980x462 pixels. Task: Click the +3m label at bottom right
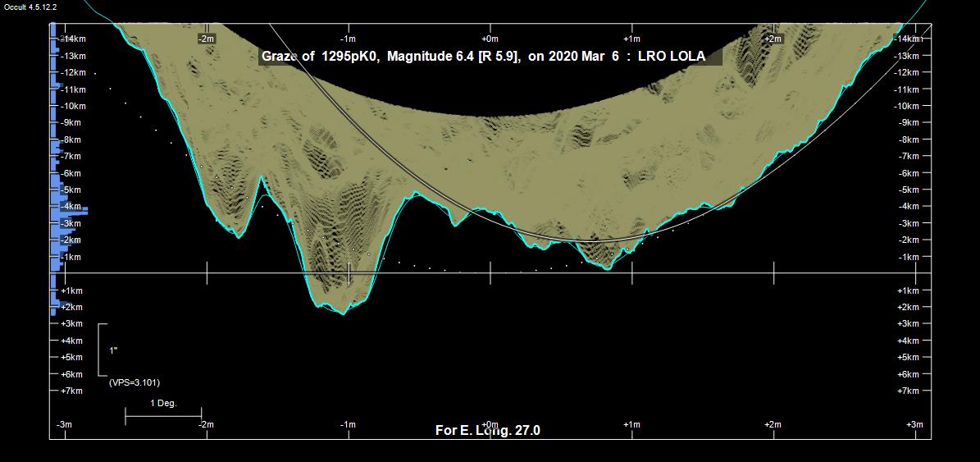[914, 424]
